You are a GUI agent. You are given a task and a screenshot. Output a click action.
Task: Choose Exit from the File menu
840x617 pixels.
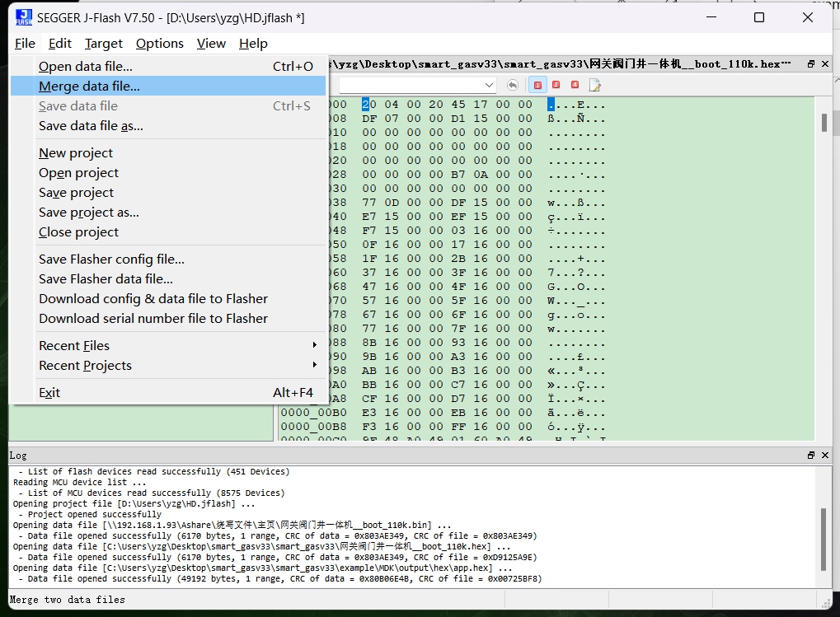[168, 393]
